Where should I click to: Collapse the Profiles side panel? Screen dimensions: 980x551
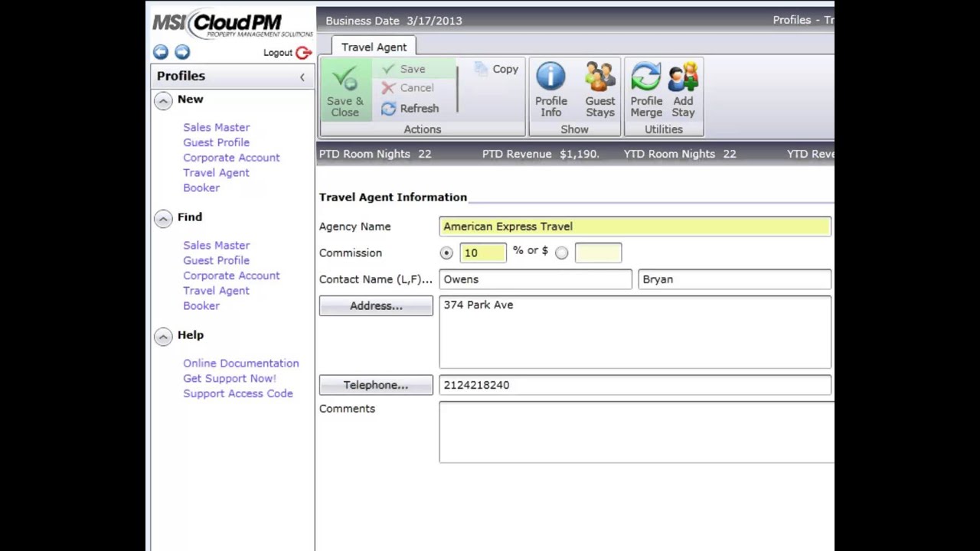pyautogui.click(x=302, y=77)
